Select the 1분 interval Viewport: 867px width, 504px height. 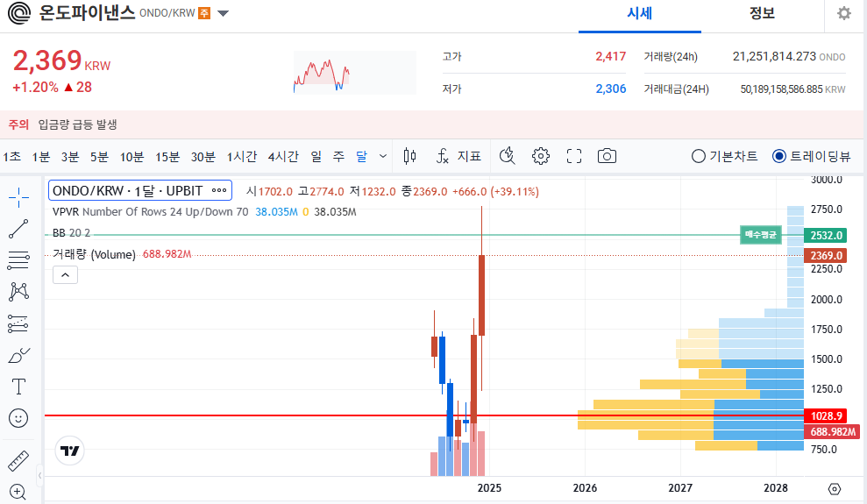point(41,156)
